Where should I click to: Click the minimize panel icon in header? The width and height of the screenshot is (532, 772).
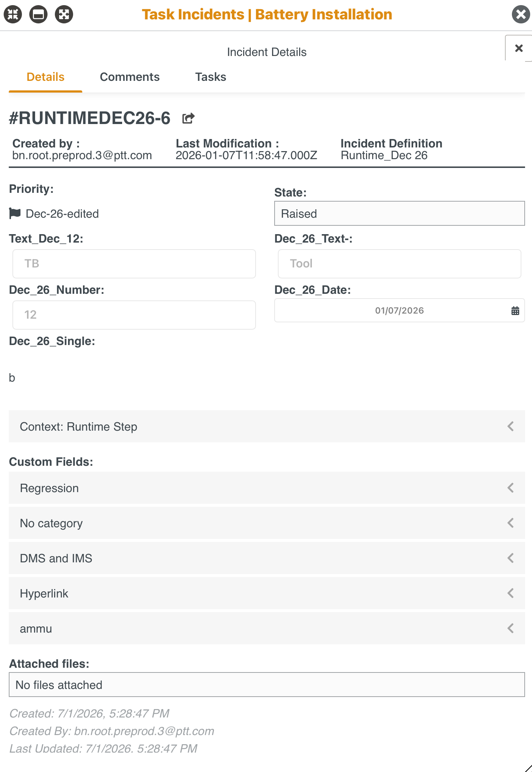click(x=38, y=15)
